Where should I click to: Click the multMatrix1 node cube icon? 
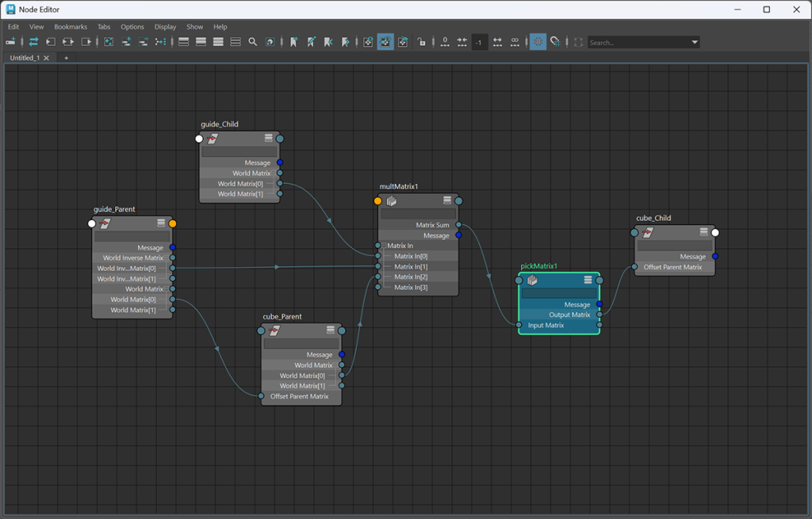[x=392, y=200]
